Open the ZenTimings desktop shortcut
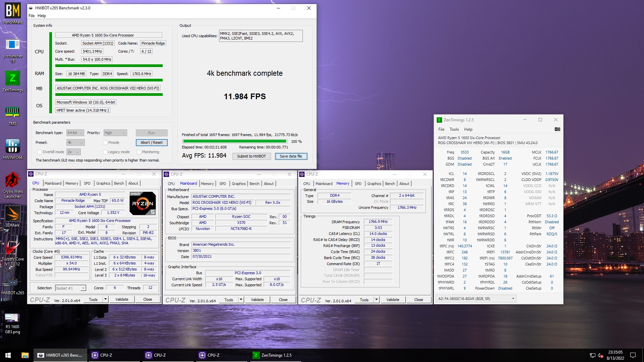Image resolution: width=644 pixels, height=362 pixels. click(13, 81)
